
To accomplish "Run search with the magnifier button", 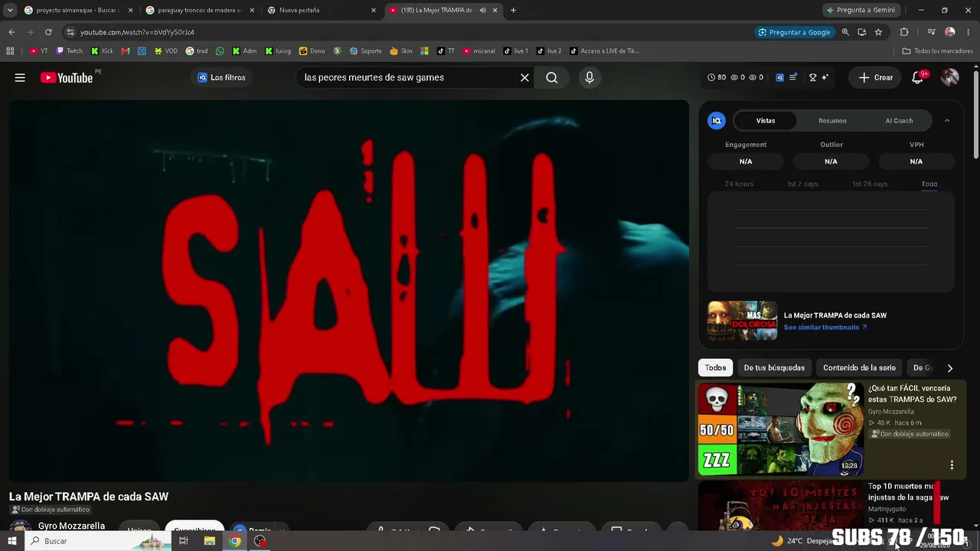I will coord(551,77).
